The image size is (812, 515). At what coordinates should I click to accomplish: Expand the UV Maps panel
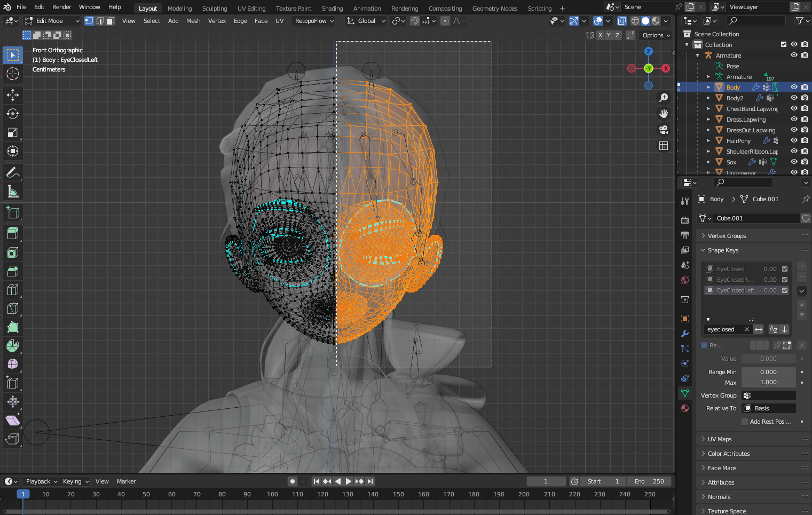720,439
